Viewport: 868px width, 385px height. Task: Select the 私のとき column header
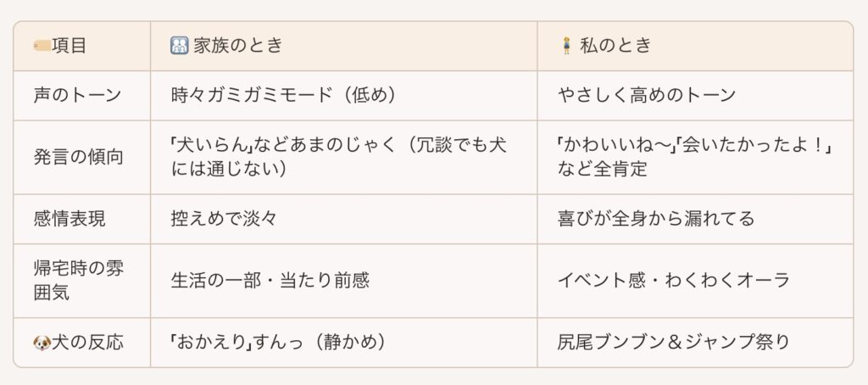click(695, 46)
